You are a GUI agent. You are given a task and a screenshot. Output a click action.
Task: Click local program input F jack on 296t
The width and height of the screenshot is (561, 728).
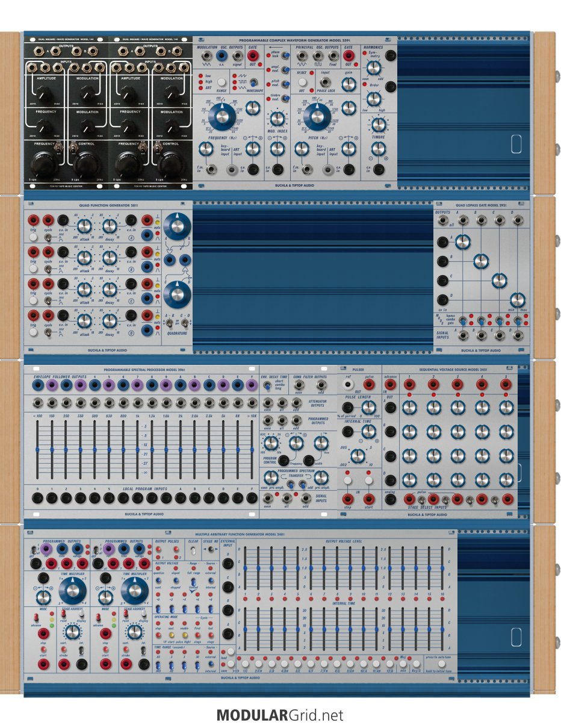pos(252,498)
